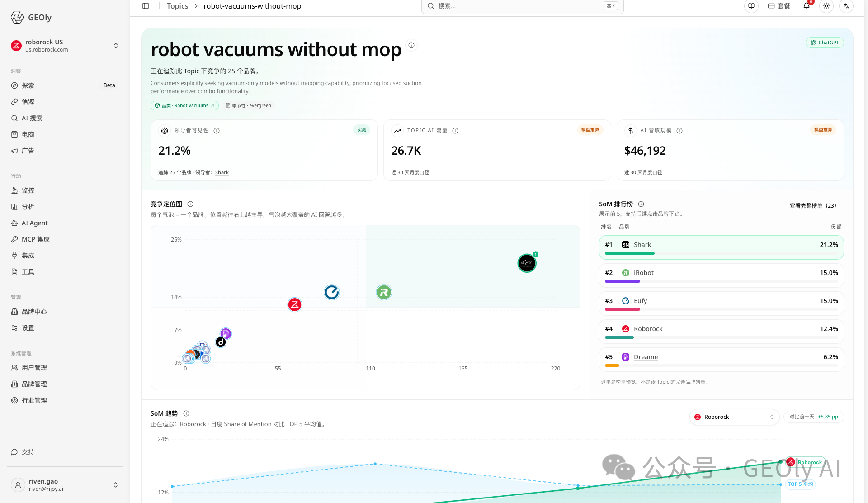Screen dimensions: 868x503
Task: Open 集成 plug item in the sidebar
Action: coord(65,256)
